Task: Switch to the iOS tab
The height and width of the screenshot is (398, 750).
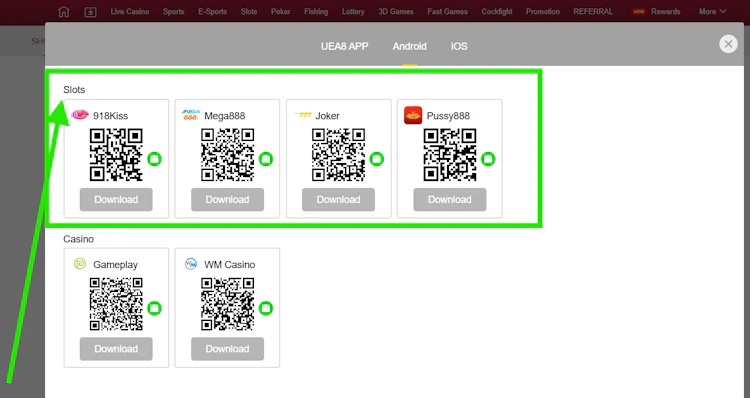Action: (x=459, y=46)
